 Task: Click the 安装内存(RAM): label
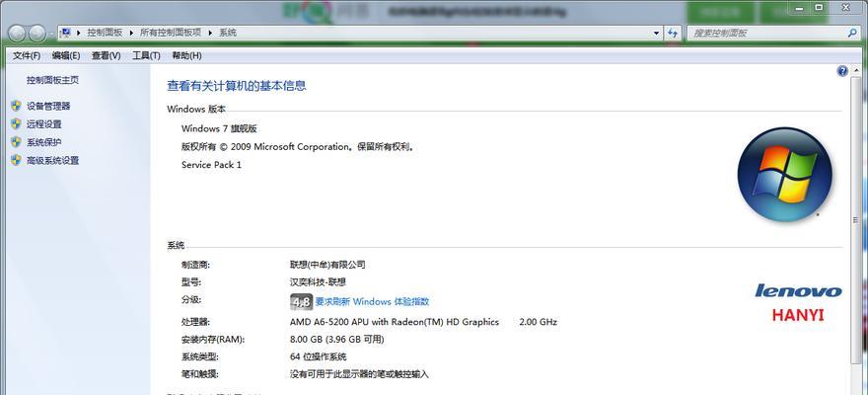click(x=213, y=339)
